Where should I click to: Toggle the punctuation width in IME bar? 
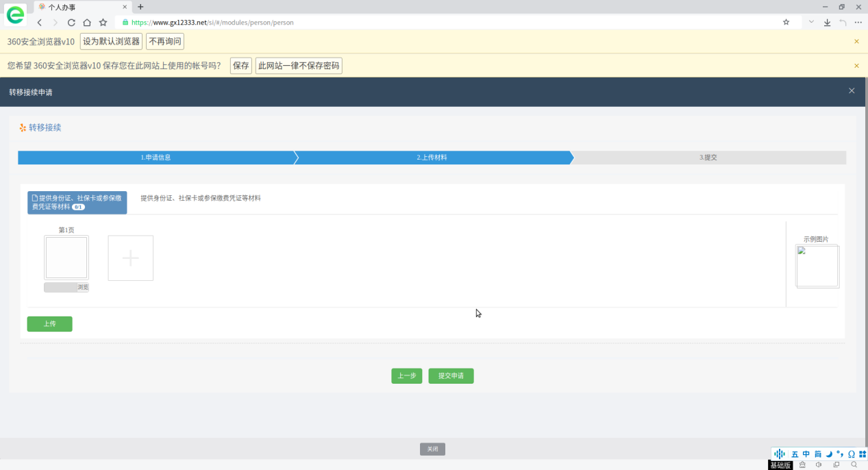pos(840,454)
